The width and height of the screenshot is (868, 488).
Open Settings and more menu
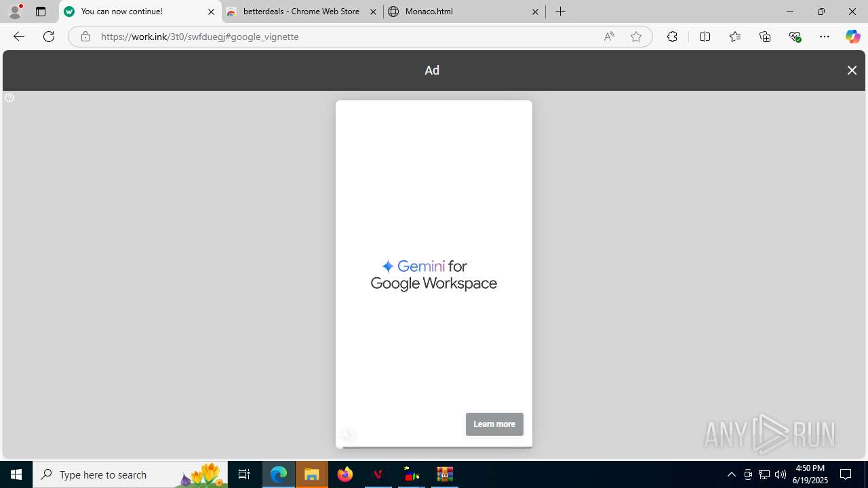point(825,37)
